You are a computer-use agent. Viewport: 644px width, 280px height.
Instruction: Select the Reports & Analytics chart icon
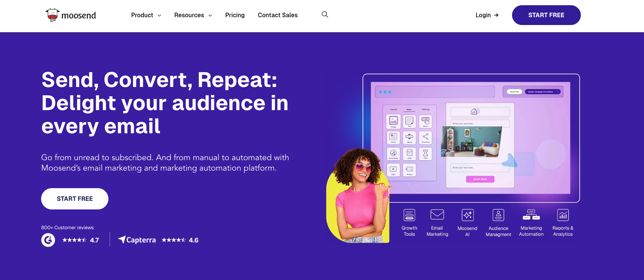click(563, 215)
